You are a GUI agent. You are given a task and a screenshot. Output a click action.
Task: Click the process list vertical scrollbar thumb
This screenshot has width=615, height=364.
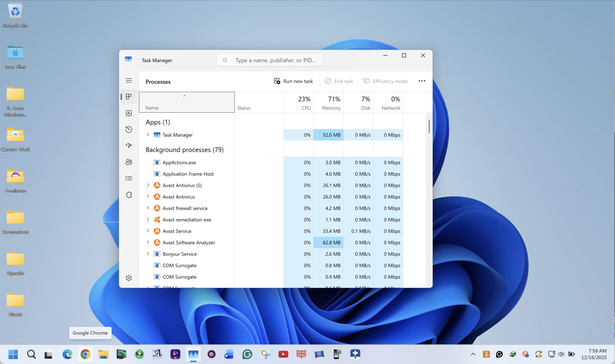(429, 126)
